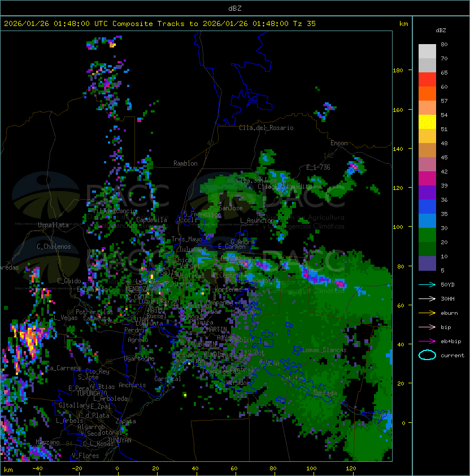
Task: Click the Potrerillos map label
Action: [x=94, y=311]
